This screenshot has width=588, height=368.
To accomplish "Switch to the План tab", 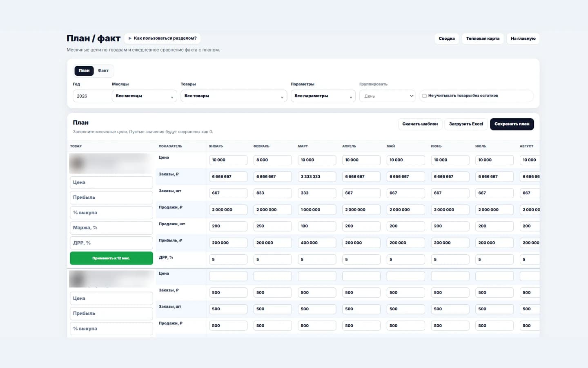I will tap(84, 71).
